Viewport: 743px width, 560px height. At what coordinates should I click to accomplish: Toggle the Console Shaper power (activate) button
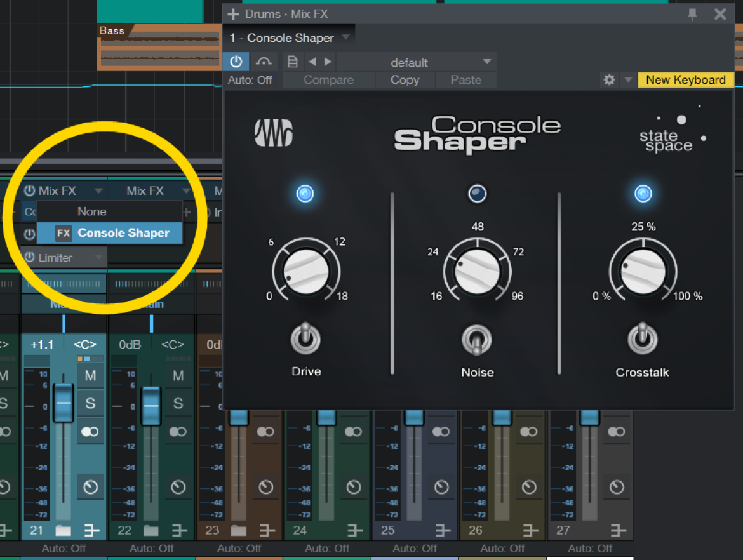tap(236, 62)
